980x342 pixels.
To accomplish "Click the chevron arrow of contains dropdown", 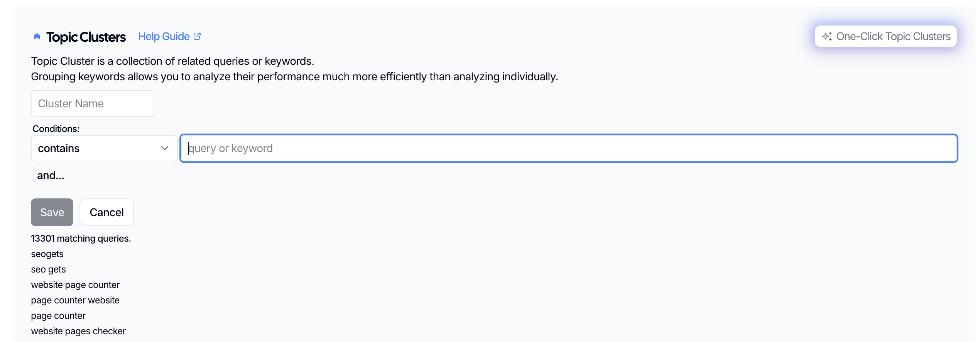I will pos(165,148).
